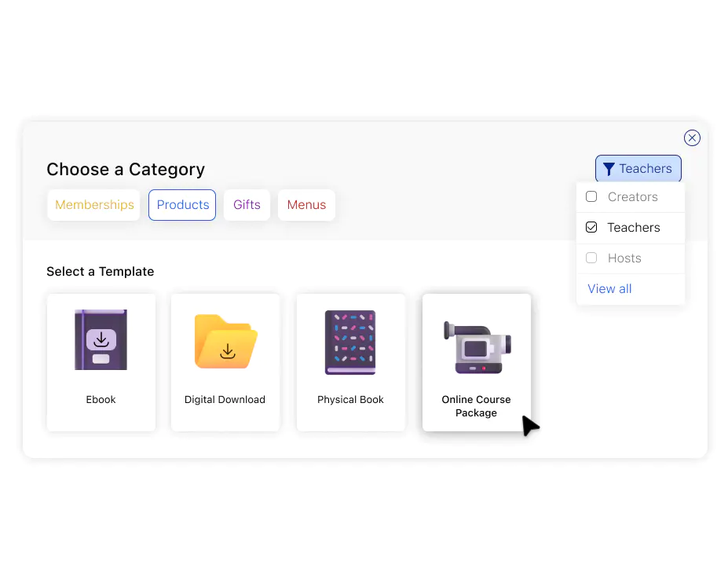
Task: Switch to the Gifts category tab
Action: (247, 205)
